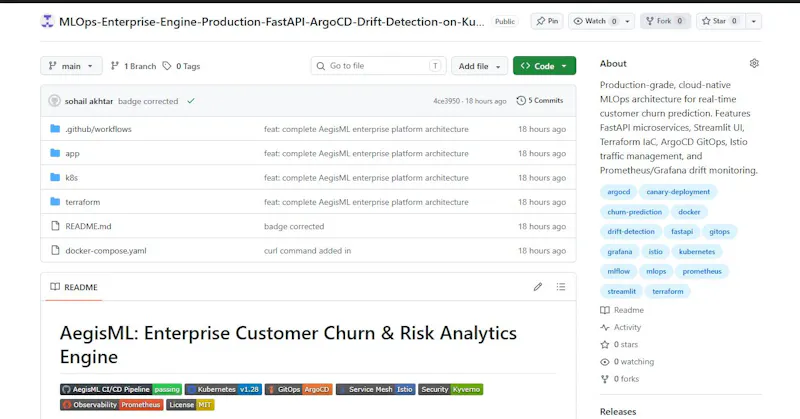
Task: Open the main branch selector
Action: click(x=71, y=66)
